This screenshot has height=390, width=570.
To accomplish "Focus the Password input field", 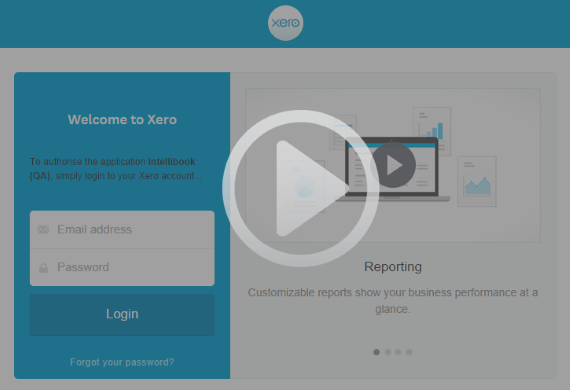I will point(122,268).
